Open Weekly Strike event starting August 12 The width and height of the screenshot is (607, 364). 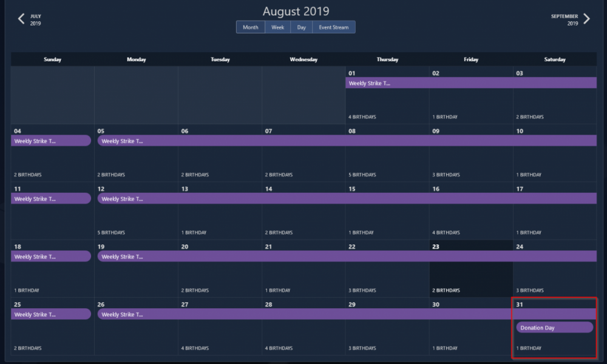[x=346, y=198]
